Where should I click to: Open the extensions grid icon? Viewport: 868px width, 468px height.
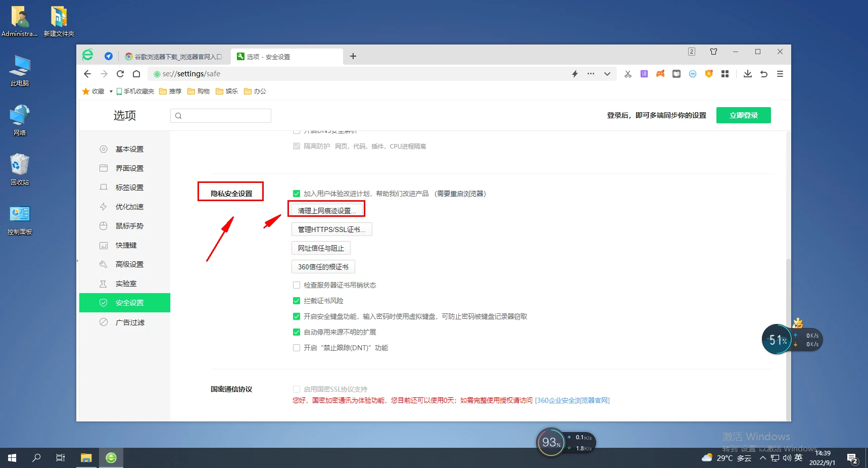[725, 74]
